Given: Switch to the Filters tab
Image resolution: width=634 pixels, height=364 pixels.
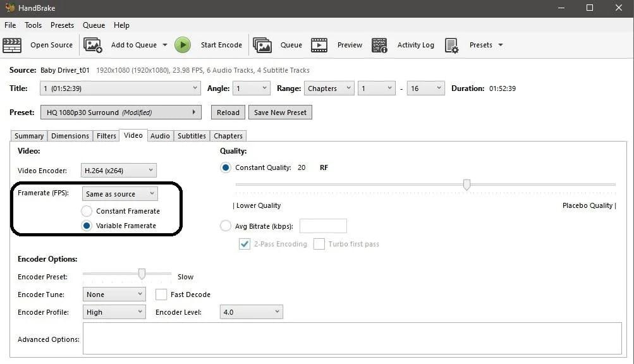Looking at the screenshot, I should 106,136.
